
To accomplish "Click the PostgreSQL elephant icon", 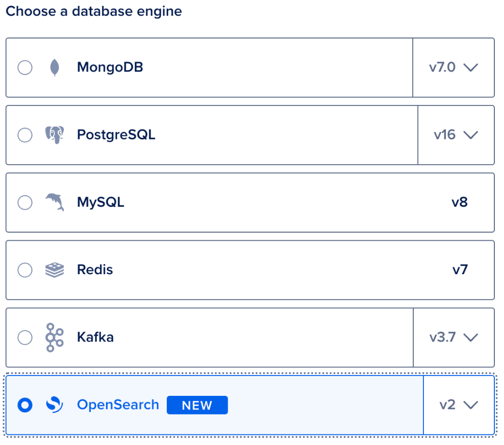I will (x=55, y=135).
